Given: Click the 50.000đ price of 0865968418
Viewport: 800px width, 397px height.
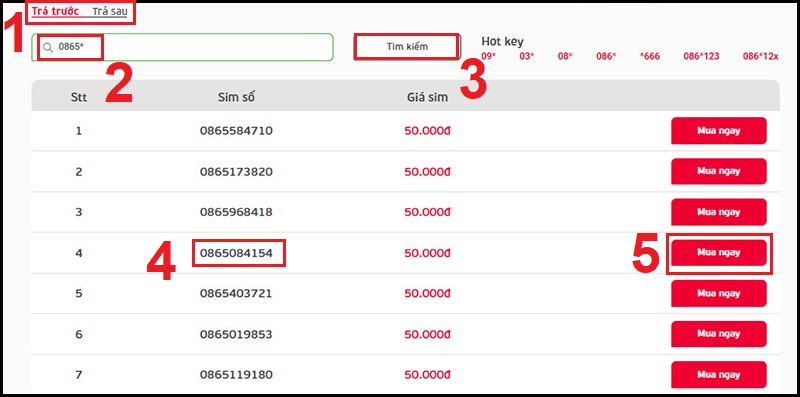Looking at the screenshot, I should point(428,212).
